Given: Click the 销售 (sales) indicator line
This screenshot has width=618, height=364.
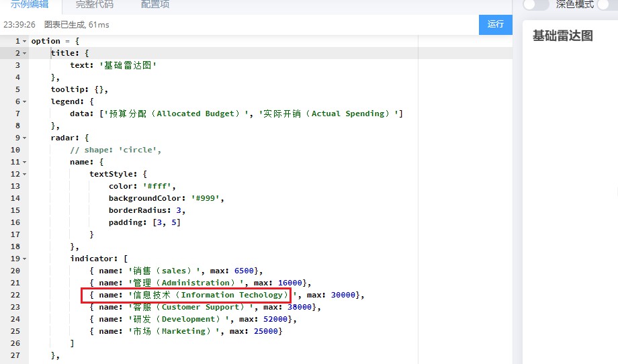Looking at the screenshot, I should tap(176, 271).
